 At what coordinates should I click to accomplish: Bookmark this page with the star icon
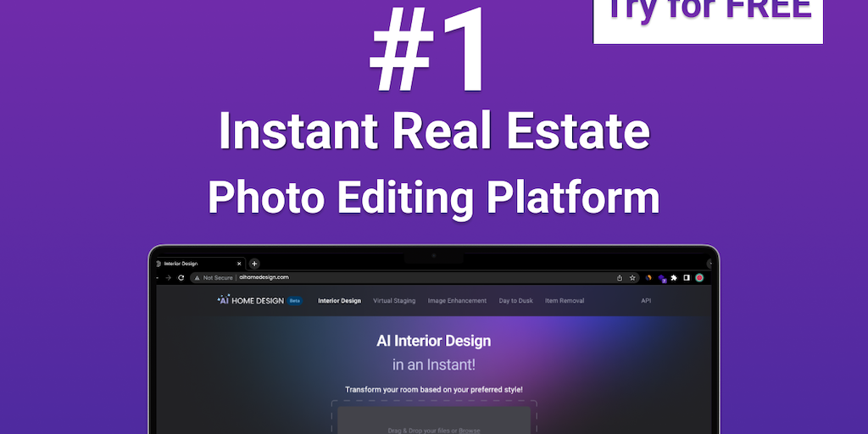pos(632,278)
